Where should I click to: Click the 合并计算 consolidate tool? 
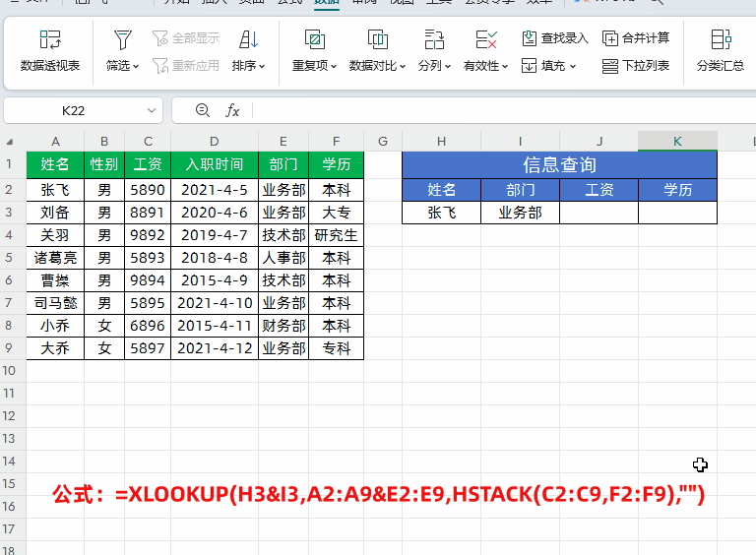[x=636, y=38]
